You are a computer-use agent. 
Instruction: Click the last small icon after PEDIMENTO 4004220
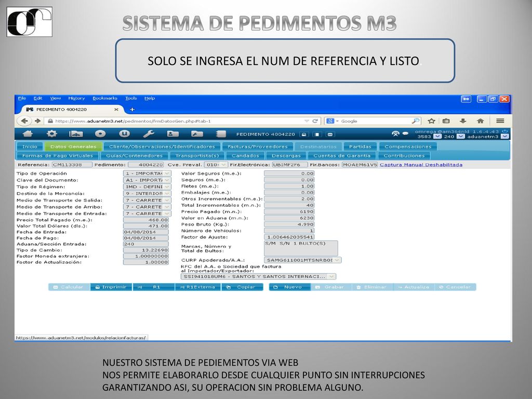[329, 135]
